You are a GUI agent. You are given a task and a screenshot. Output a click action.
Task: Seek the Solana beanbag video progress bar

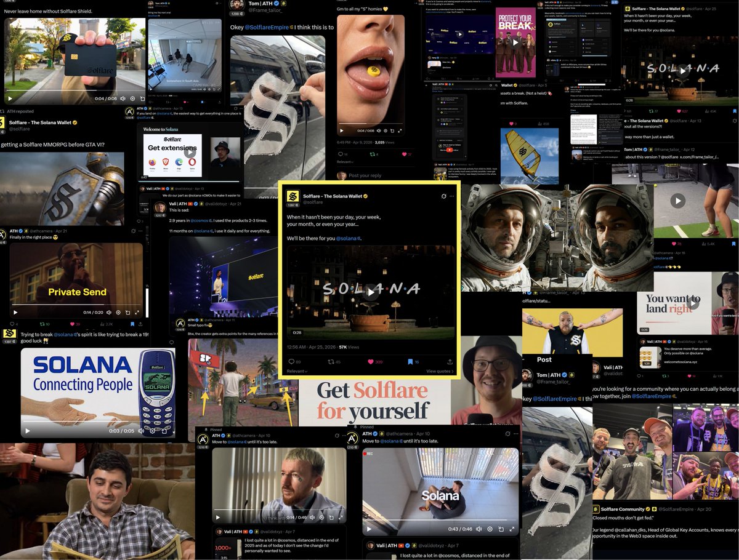tap(440, 521)
